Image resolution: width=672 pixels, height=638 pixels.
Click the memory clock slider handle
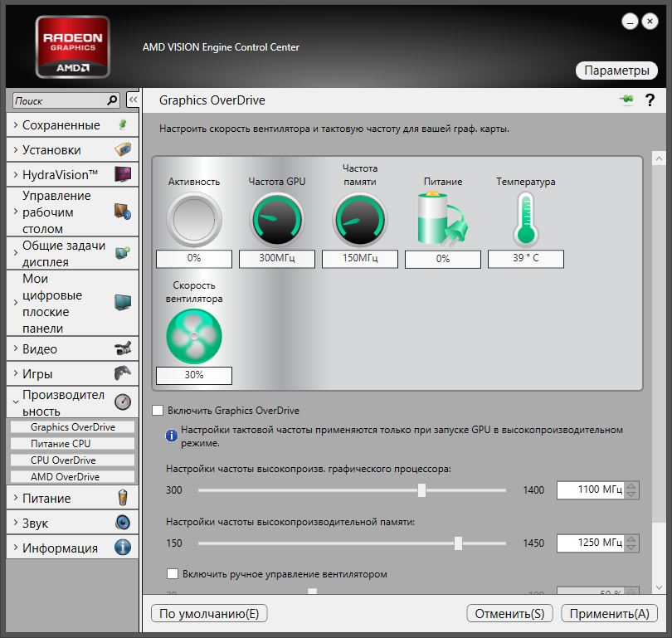[x=458, y=543]
